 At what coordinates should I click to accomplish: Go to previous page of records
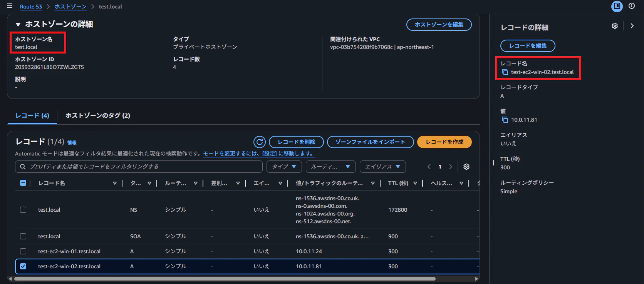(x=429, y=167)
